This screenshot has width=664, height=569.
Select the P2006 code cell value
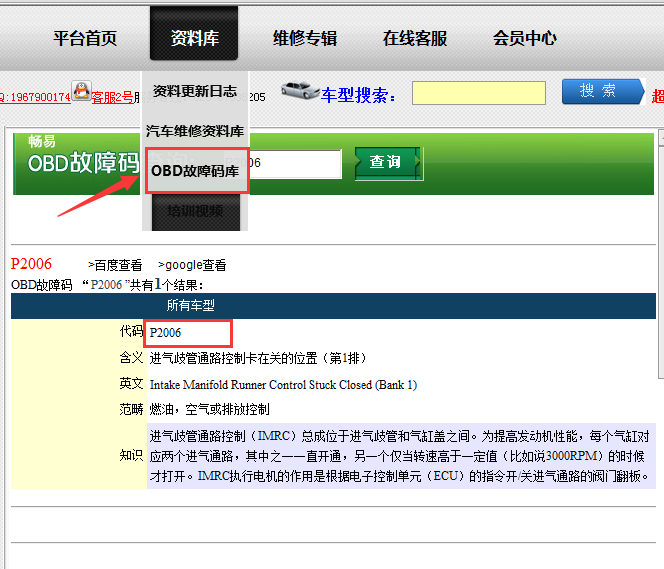(165, 333)
